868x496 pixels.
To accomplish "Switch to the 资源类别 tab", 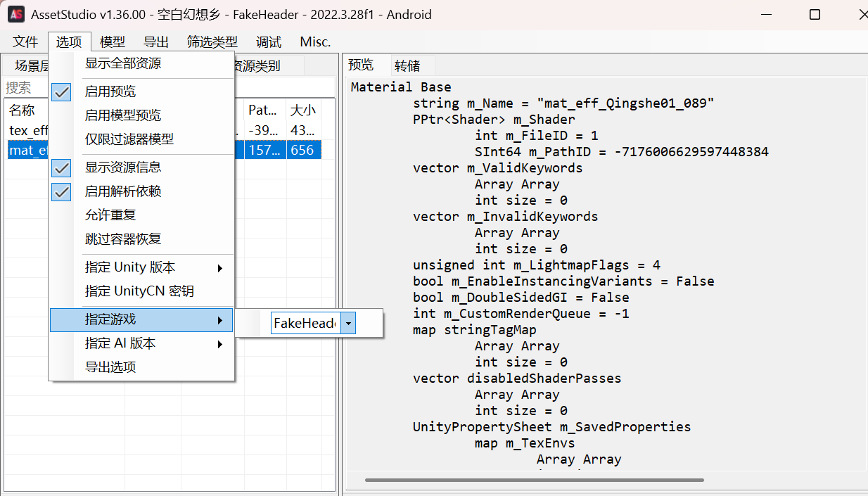I will point(268,66).
